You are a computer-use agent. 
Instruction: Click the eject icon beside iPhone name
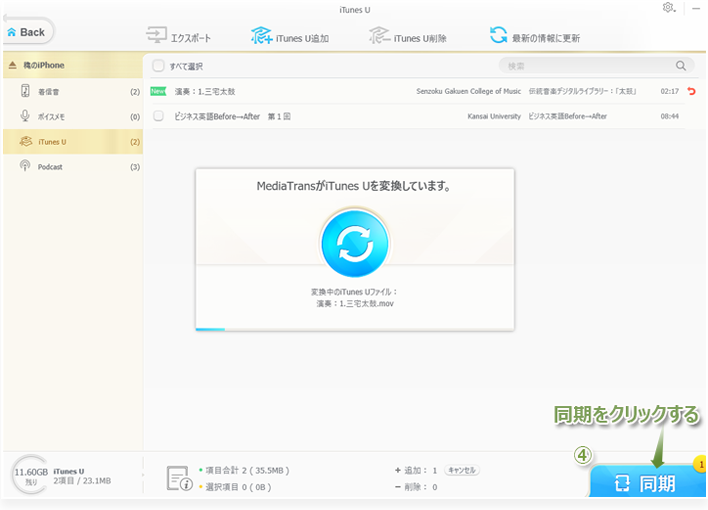pos(12,66)
